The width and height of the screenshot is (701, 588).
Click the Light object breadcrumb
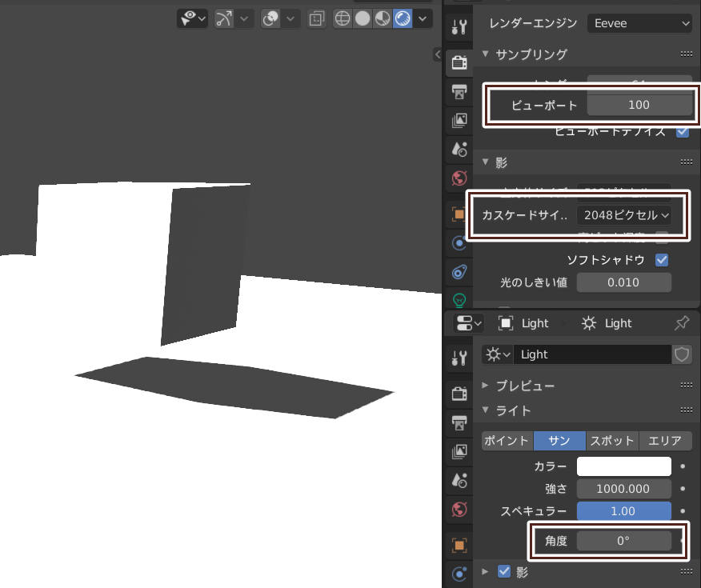tap(524, 323)
